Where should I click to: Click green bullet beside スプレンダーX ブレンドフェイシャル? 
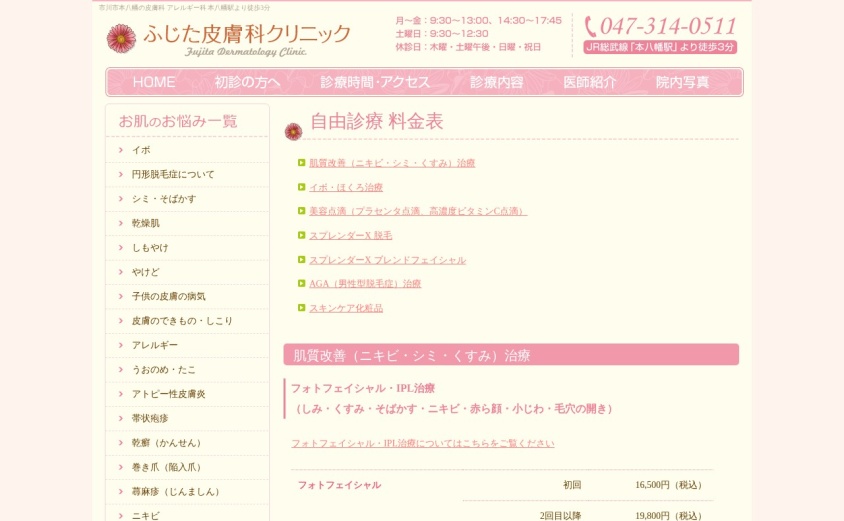click(301, 259)
